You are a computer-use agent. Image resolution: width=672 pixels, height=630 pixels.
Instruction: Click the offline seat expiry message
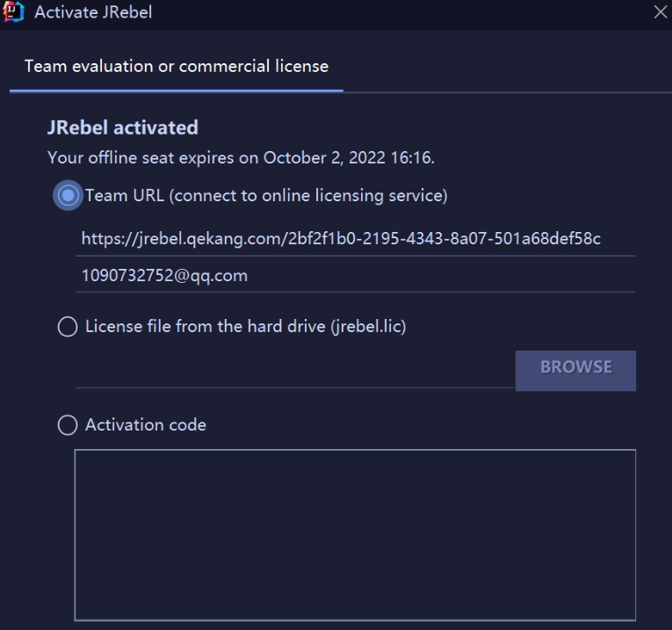click(x=241, y=158)
